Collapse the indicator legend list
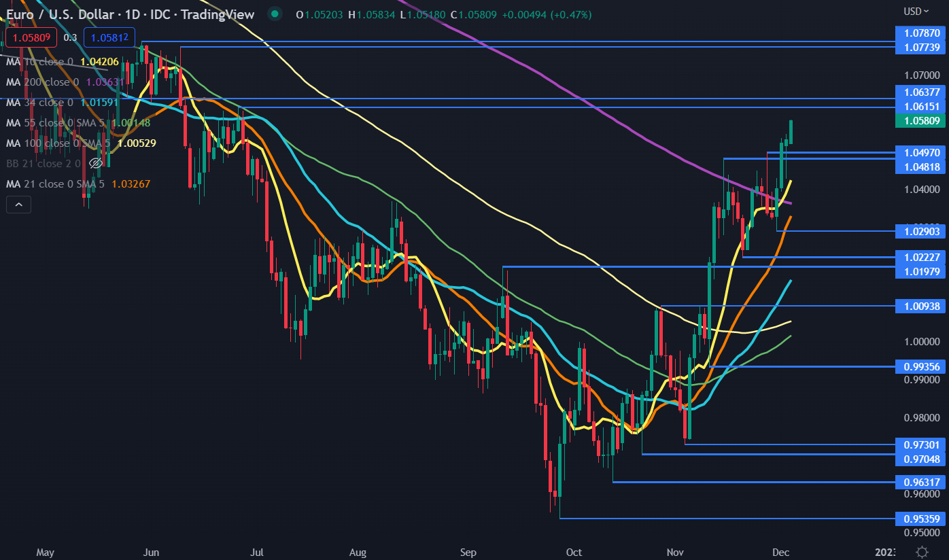This screenshot has width=949, height=560. coord(18,204)
